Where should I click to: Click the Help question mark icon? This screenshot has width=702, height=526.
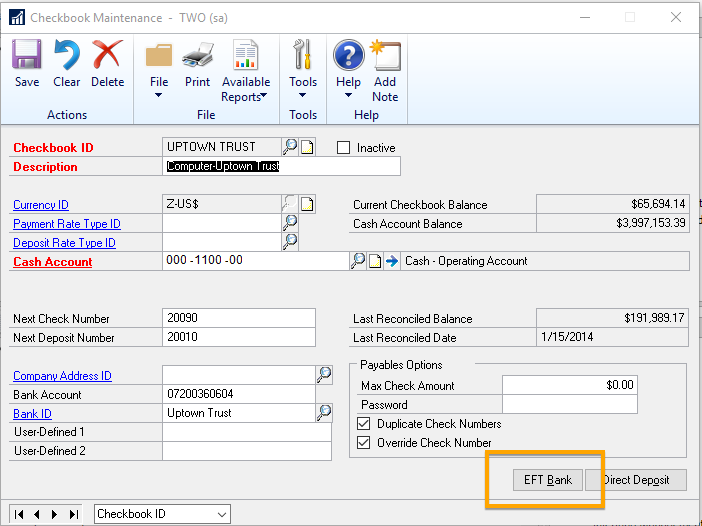[348, 55]
